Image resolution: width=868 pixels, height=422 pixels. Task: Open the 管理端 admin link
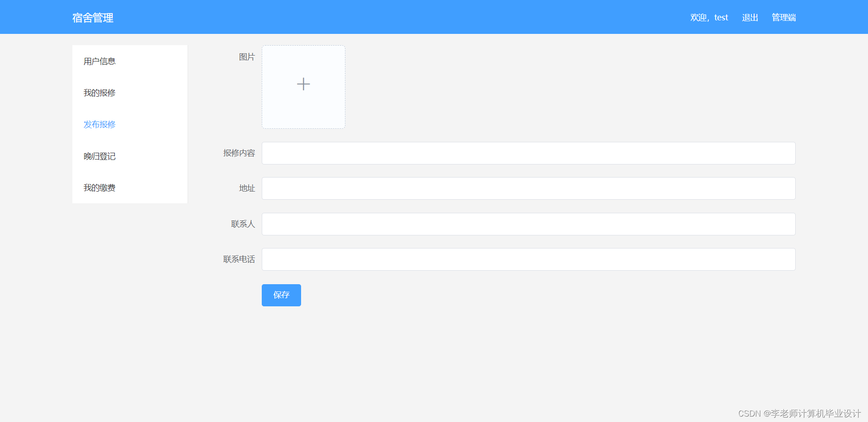[x=783, y=17]
